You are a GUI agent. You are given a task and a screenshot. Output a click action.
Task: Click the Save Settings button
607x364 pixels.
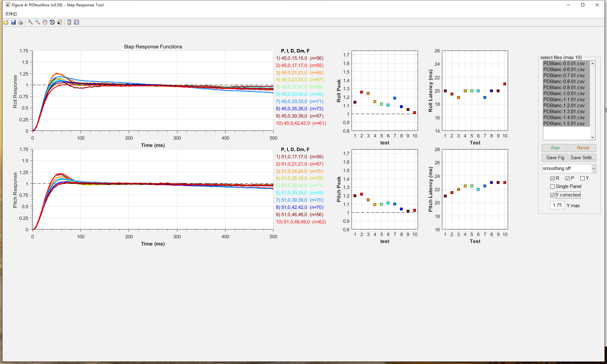tap(583, 158)
